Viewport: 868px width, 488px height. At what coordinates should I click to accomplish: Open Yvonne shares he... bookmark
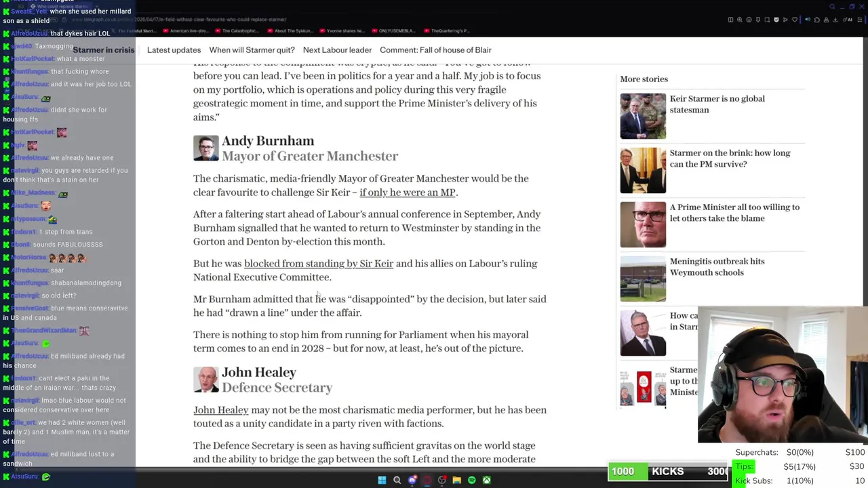coord(343,30)
